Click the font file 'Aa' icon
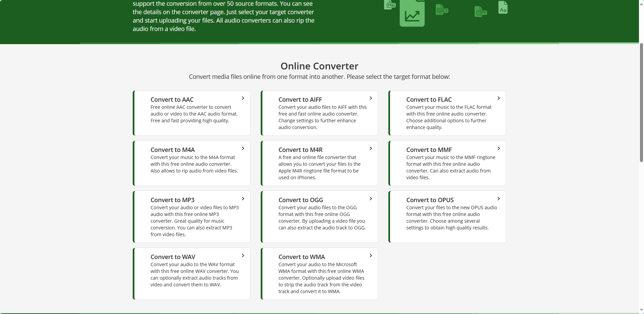This screenshot has width=644, height=314. (x=503, y=8)
